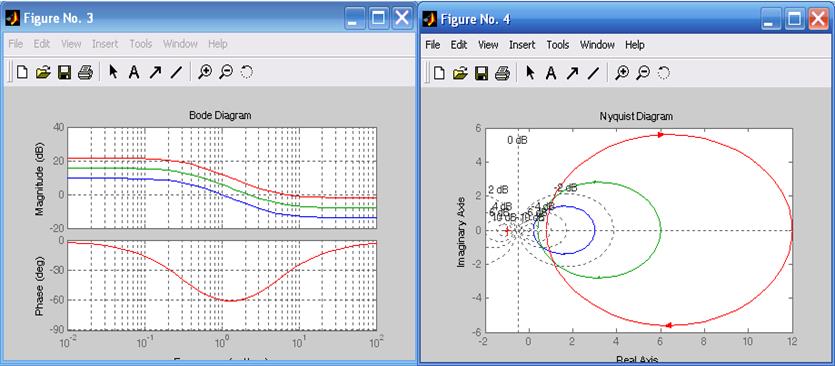Open Edit menu in Figure No. 4

point(459,45)
